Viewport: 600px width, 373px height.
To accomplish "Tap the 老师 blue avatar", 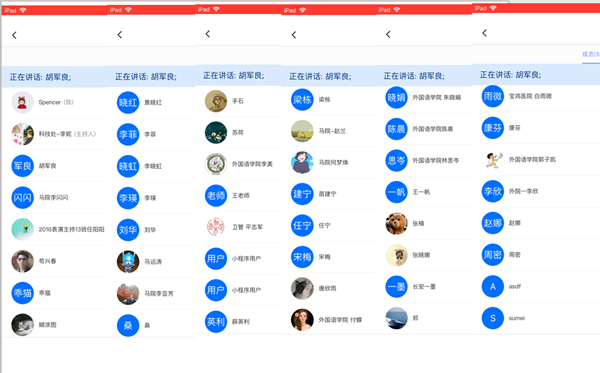I will 216,195.
